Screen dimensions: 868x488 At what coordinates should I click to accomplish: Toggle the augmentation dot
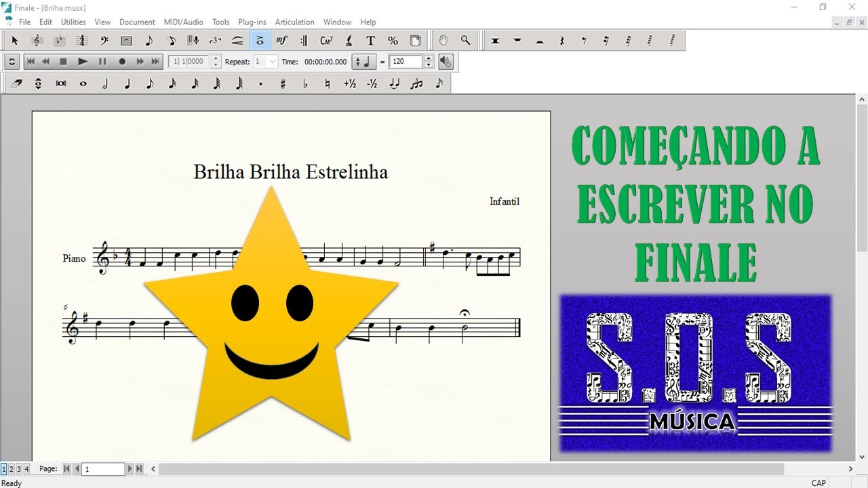[261, 84]
